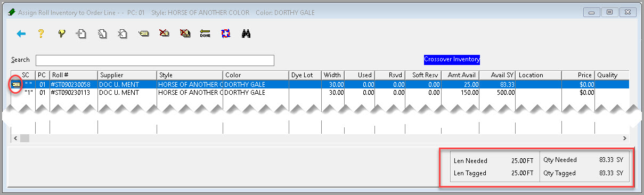Click the Soft Resv column header
The image size is (644, 195).
point(423,75)
